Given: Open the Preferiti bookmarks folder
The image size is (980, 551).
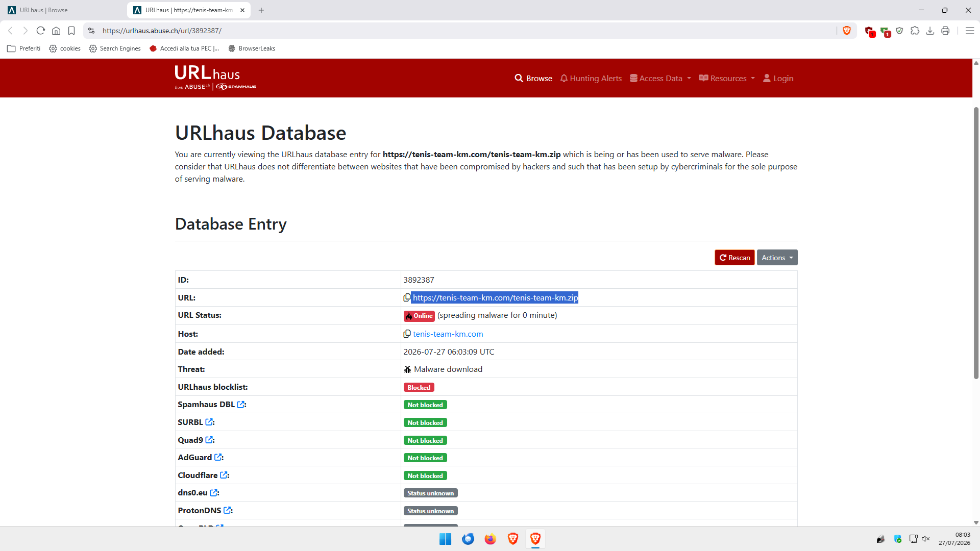Looking at the screenshot, I should (24, 48).
